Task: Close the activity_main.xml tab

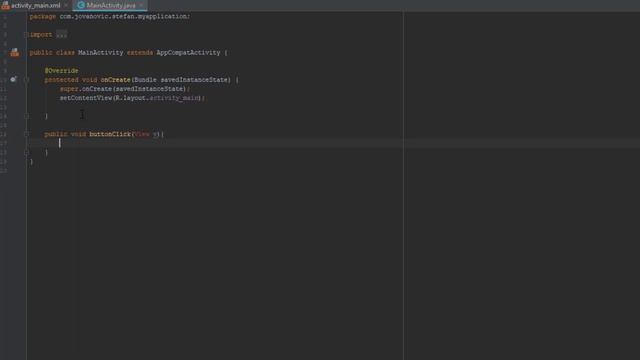Action: click(x=66, y=5)
